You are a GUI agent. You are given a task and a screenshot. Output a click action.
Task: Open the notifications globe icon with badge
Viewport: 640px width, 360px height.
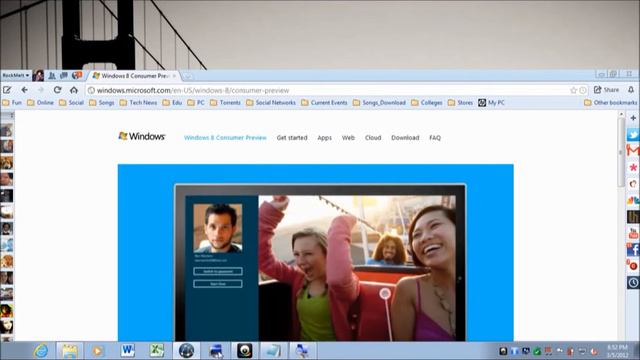point(77,76)
